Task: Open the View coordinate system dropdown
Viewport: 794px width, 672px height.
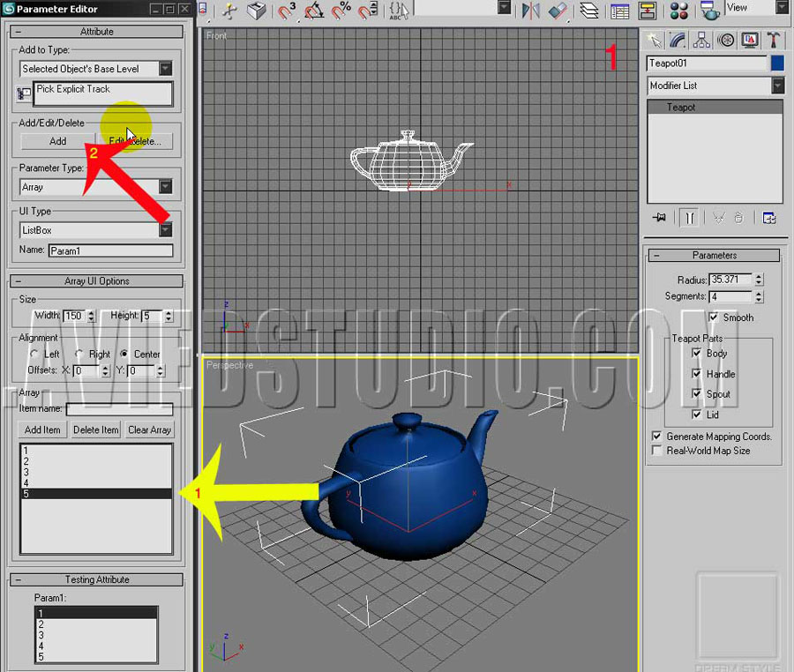Action: (783, 7)
